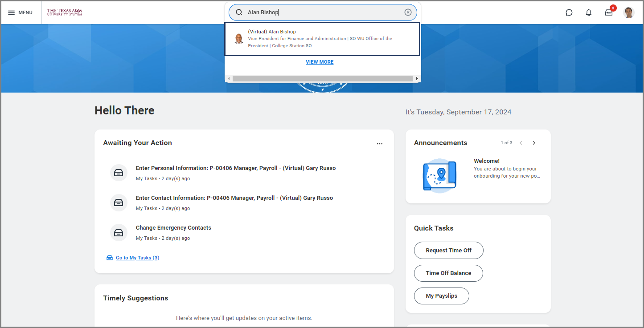Click the Welcome announcement map thumbnail
The width and height of the screenshot is (644, 328).
pyautogui.click(x=439, y=175)
